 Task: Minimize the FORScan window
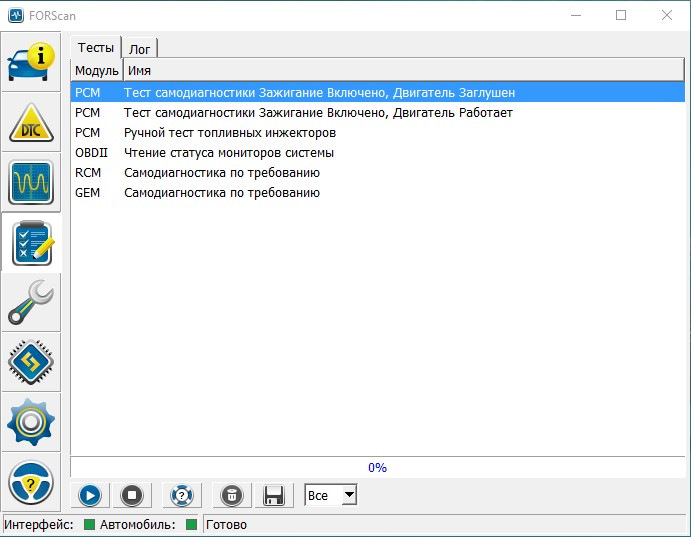(576, 15)
